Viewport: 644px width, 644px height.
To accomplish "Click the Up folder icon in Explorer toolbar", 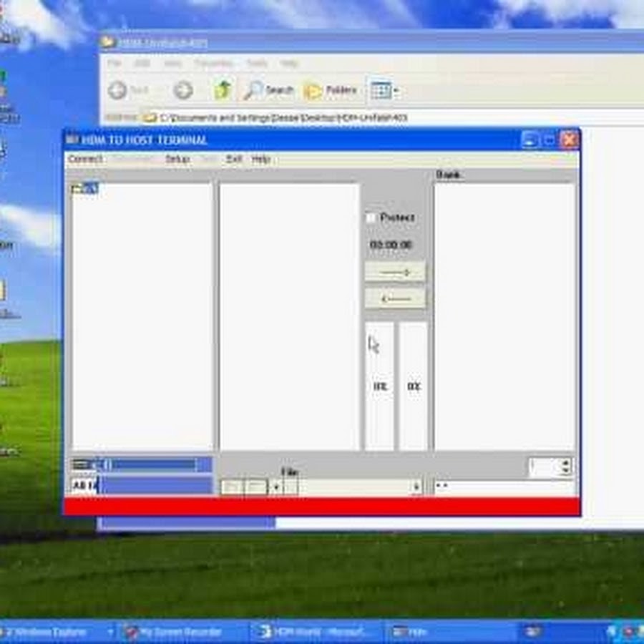I will click(223, 90).
